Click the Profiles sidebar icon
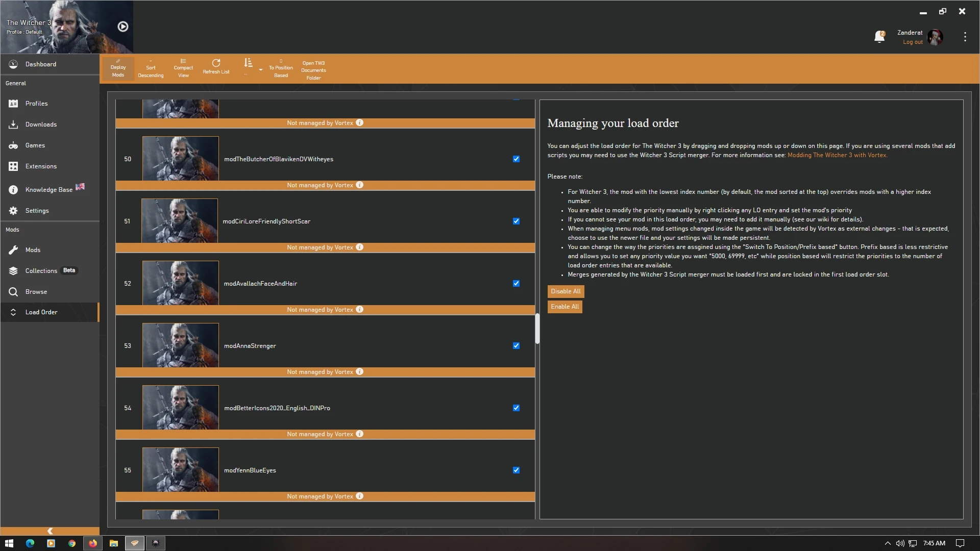The height and width of the screenshot is (551, 980). point(13,104)
